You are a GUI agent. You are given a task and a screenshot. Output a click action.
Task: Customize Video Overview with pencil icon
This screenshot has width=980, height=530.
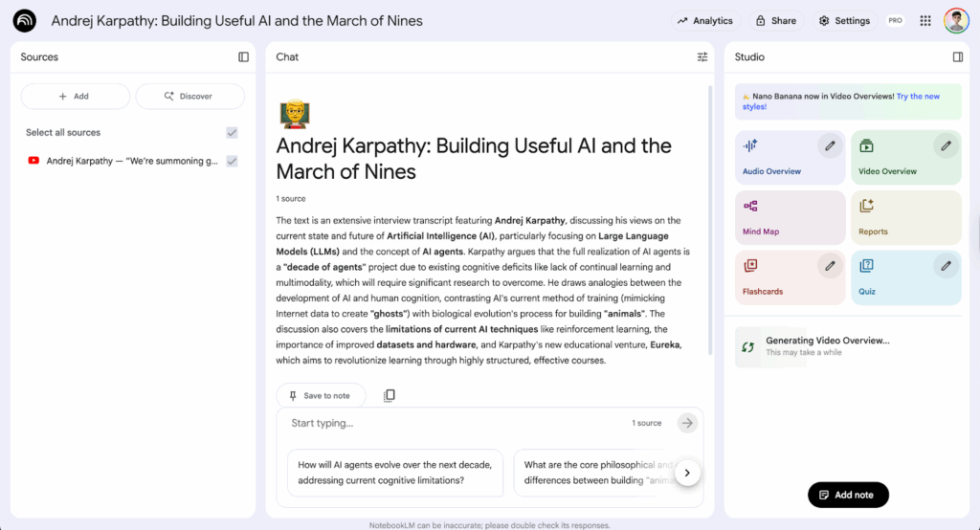click(946, 146)
